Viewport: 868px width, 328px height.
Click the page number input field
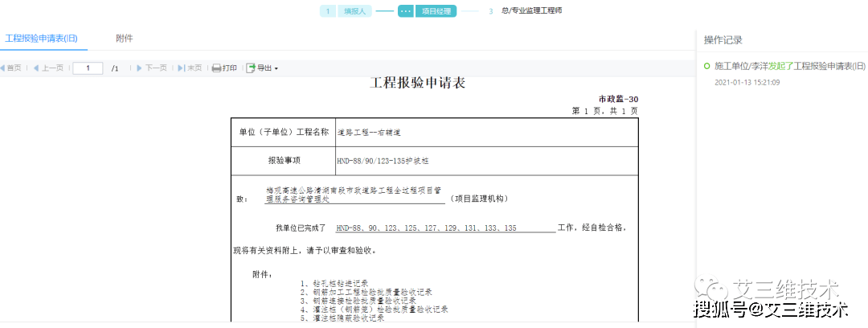88,68
